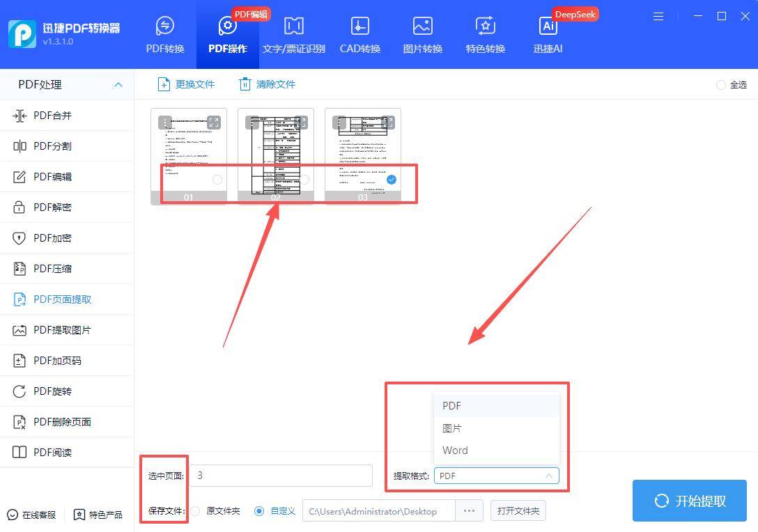Click the 选中页面 input field

coord(283,475)
